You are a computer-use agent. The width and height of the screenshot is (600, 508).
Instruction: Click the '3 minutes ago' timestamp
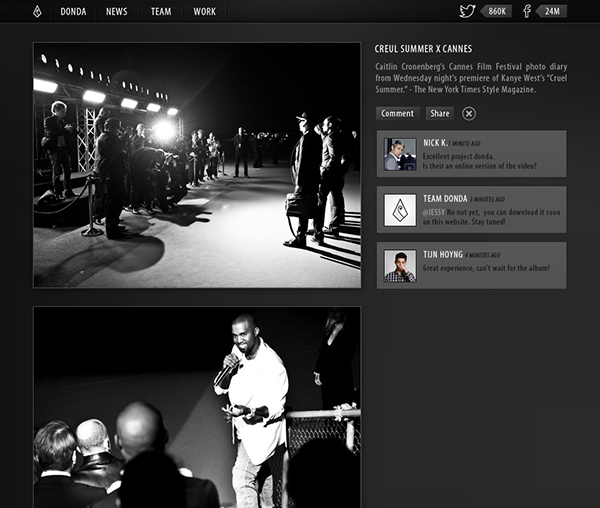pos(487,200)
